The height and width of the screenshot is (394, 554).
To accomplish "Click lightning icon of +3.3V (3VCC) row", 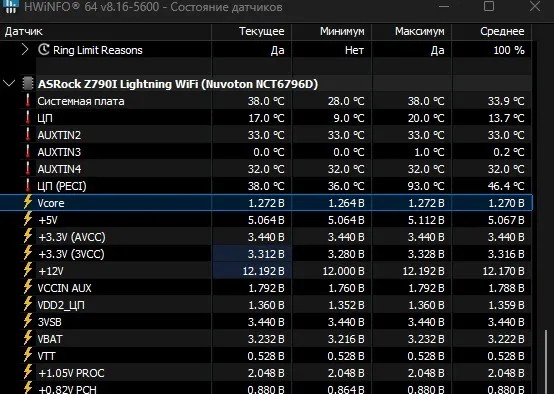I will (28, 253).
